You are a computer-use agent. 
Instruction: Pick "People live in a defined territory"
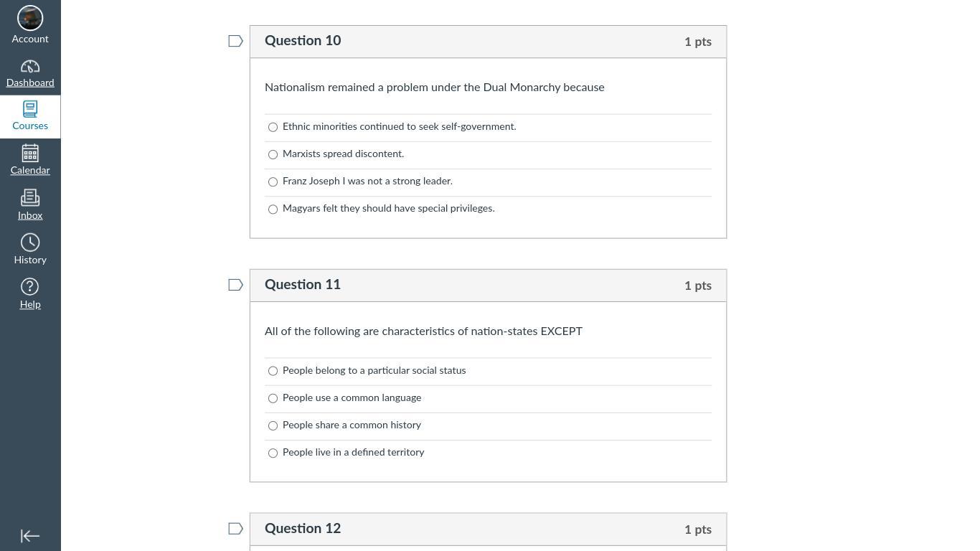pos(273,453)
